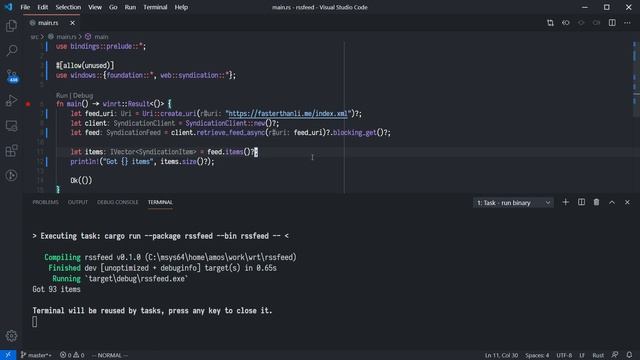Close the bottom terminal panel

point(627,202)
